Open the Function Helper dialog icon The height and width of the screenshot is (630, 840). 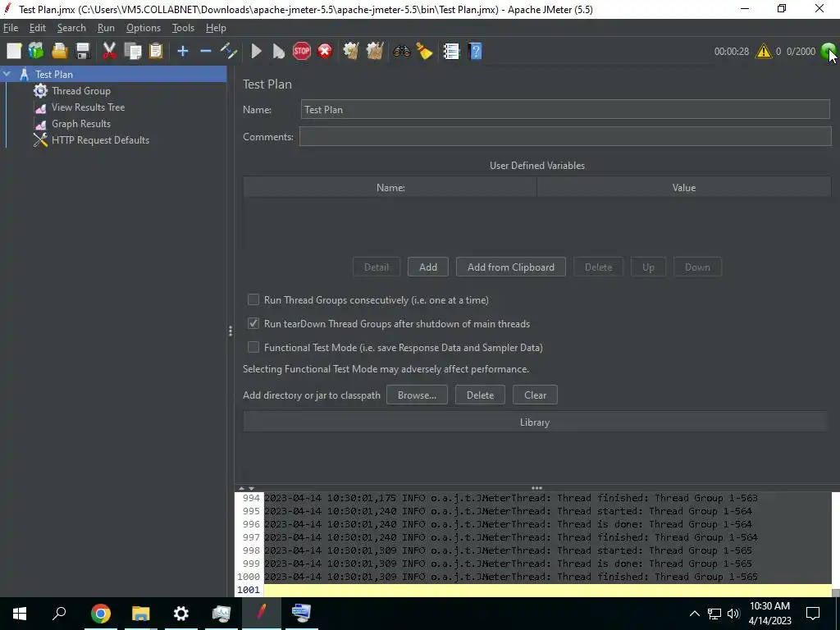[x=451, y=52]
